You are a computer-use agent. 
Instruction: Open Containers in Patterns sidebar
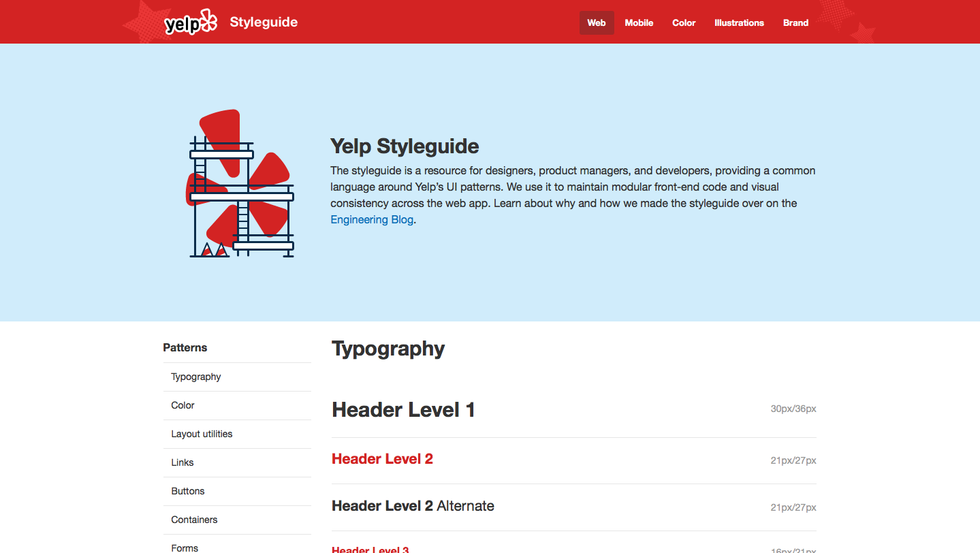tap(237, 520)
